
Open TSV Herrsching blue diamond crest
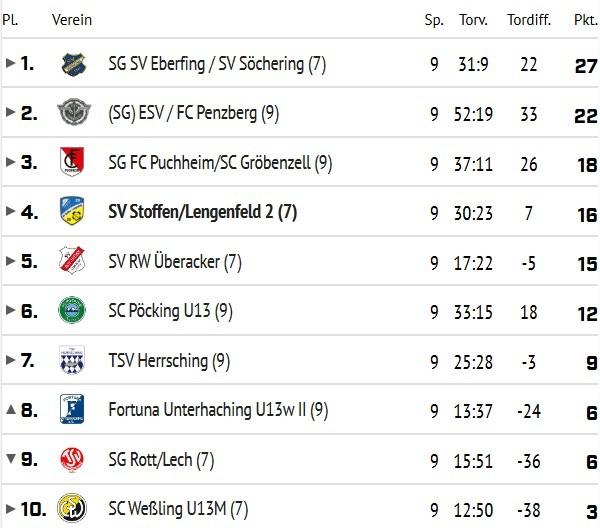(x=72, y=360)
